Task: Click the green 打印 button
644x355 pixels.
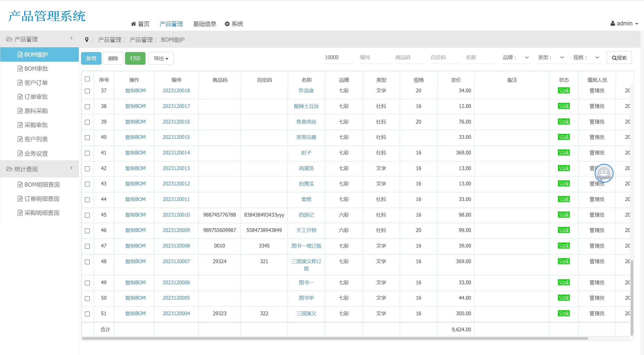Action: tap(135, 58)
